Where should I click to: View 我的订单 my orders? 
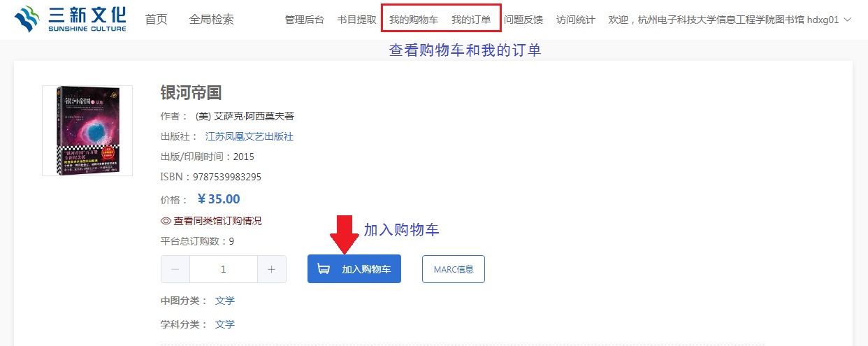tap(471, 20)
